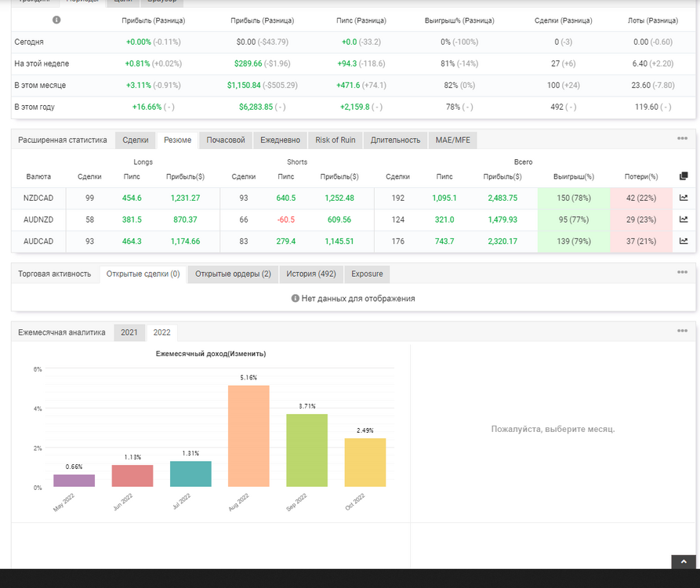Click the На этой неделе row label
The width and height of the screenshot is (700, 588).
coord(42,64)
